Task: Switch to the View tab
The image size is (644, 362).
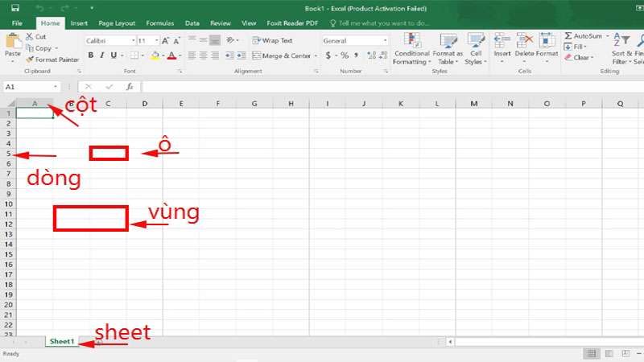Action: 249,23
